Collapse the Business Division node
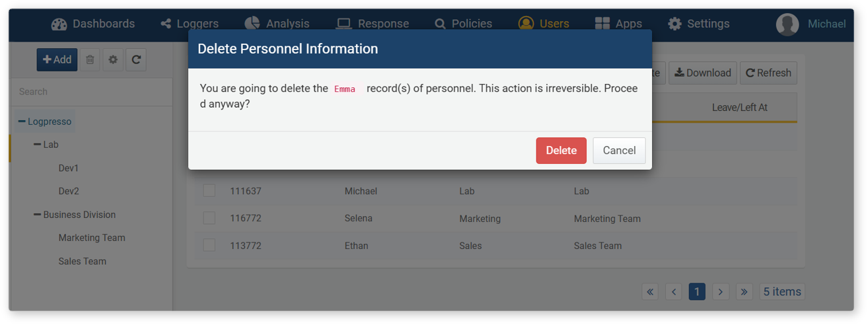Image resolution: width=868 pixels, height=325 pixels. [38, 215]
